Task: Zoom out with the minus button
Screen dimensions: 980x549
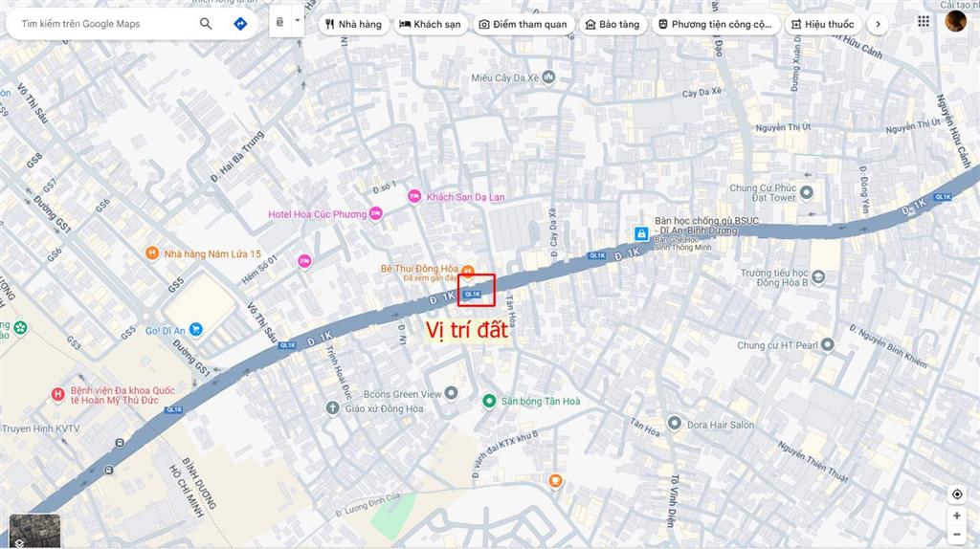Action: pyautogui.click(x=957, y=535)
